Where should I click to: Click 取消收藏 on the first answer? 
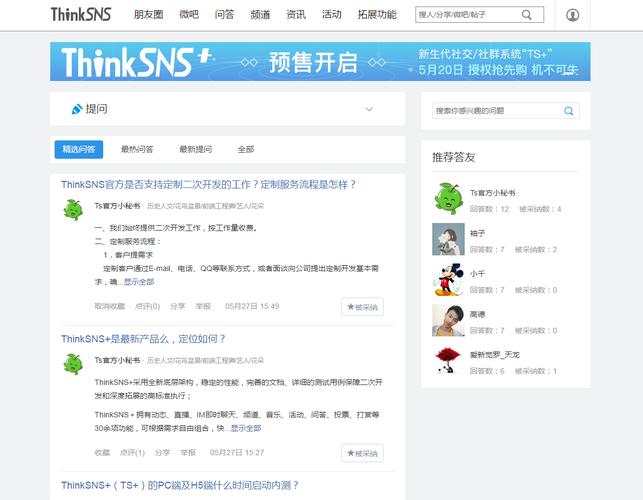click(109, 306)
